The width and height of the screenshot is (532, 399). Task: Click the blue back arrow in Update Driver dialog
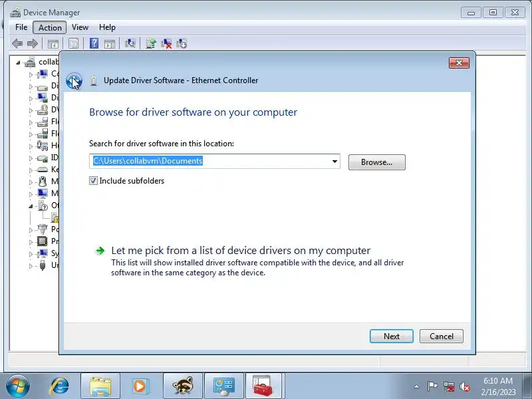point(74,81)
